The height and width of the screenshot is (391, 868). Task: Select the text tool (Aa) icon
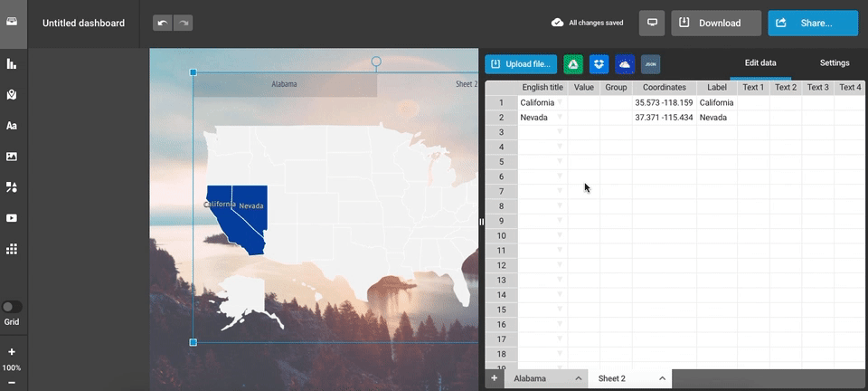12,126
